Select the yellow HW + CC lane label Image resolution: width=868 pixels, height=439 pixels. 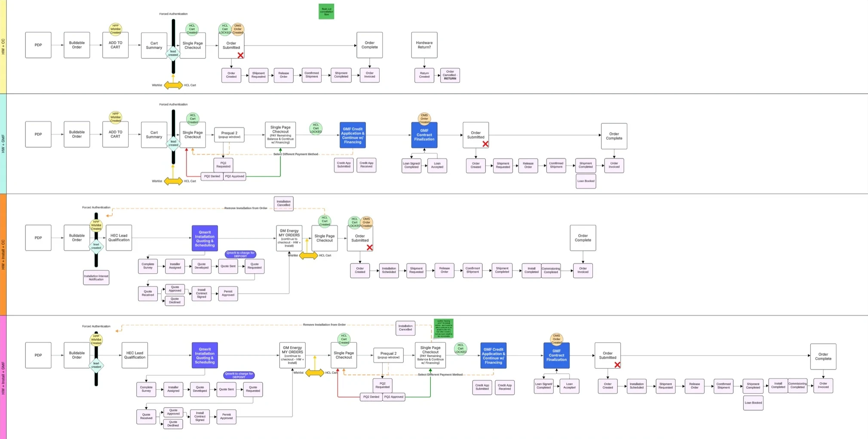pos(3,46)
